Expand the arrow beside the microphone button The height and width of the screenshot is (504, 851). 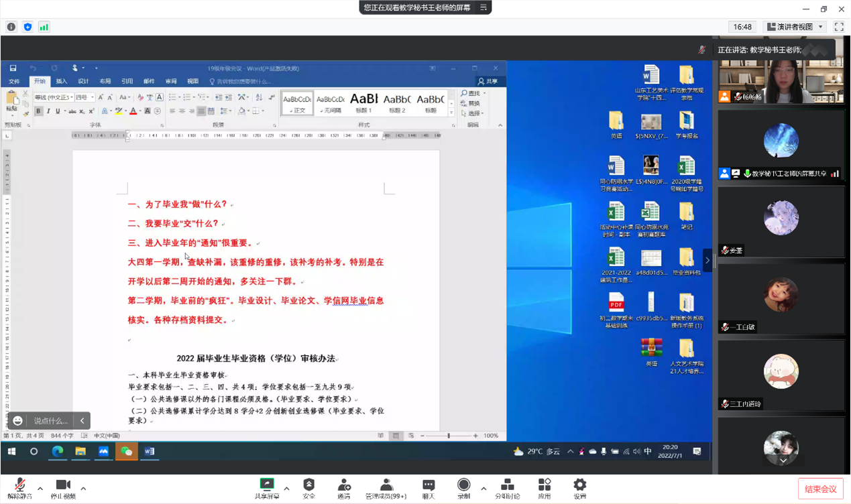(40, 489)
